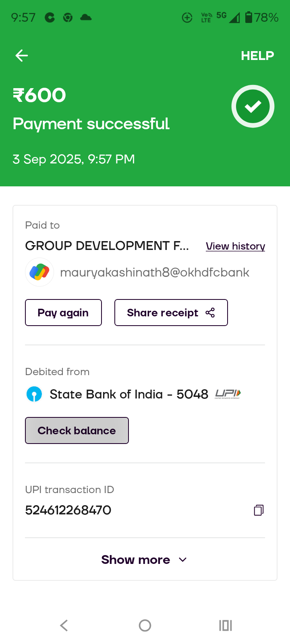Tap the green success checkmark icon

(253, 106)
